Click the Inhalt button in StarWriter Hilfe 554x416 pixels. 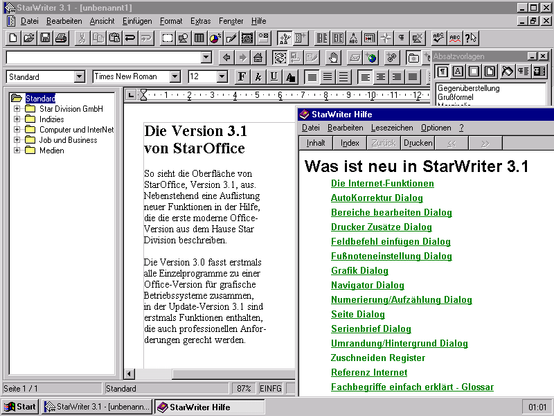316,143
